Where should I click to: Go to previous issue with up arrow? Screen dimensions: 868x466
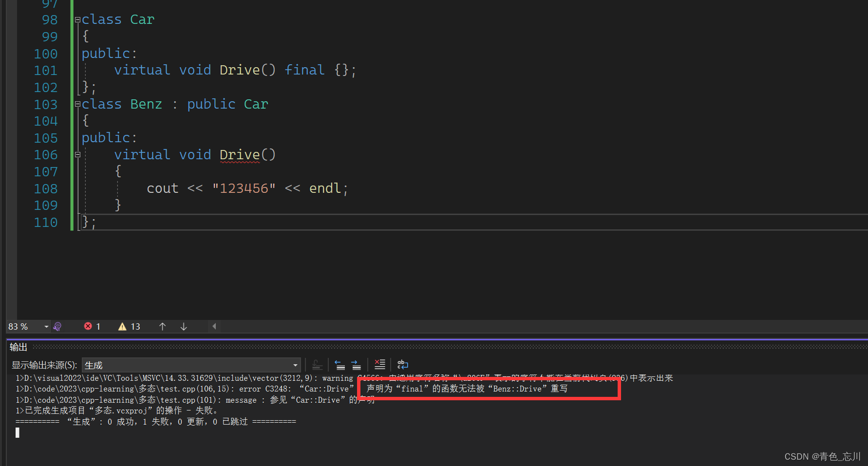(163, 326)
